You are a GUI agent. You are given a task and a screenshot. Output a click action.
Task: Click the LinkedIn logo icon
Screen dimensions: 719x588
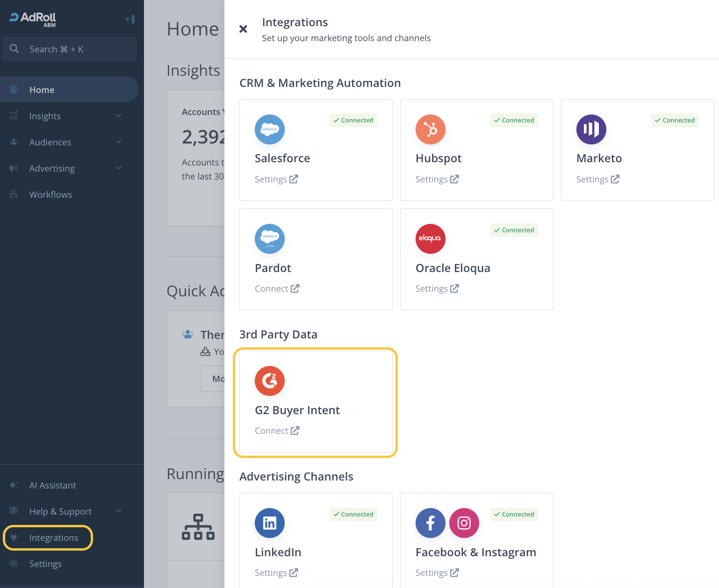click(x=269, y=523)
